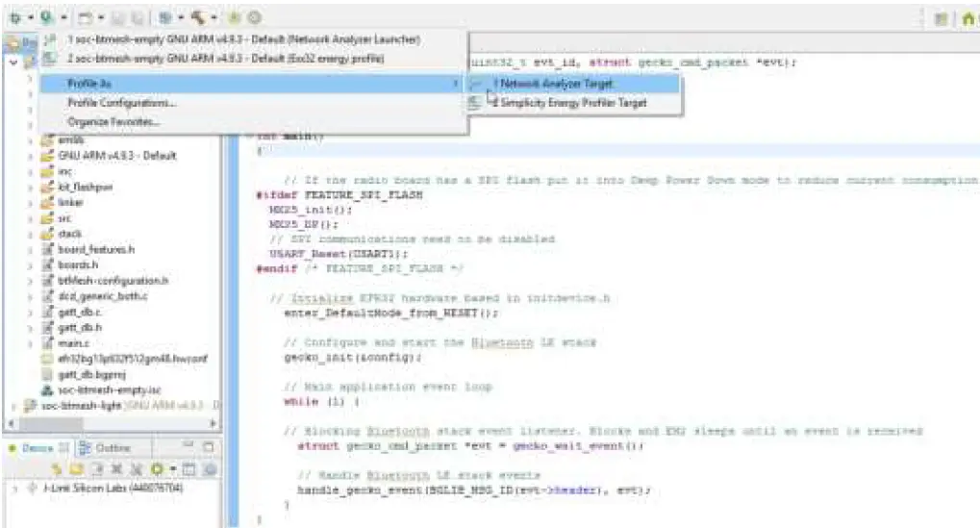Open the Profile launch dropdown arrow
The image size is (980, 528).
pos(63,17)
